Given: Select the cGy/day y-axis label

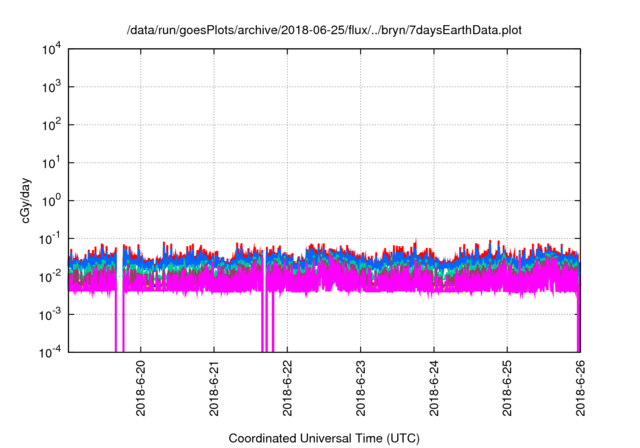Looking at the screenshot, I should (25, 201).
